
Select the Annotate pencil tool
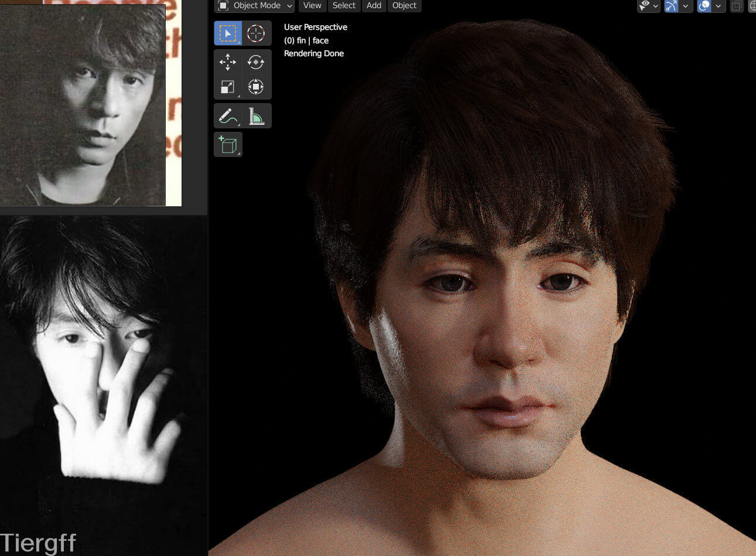(x=228, y=116)
